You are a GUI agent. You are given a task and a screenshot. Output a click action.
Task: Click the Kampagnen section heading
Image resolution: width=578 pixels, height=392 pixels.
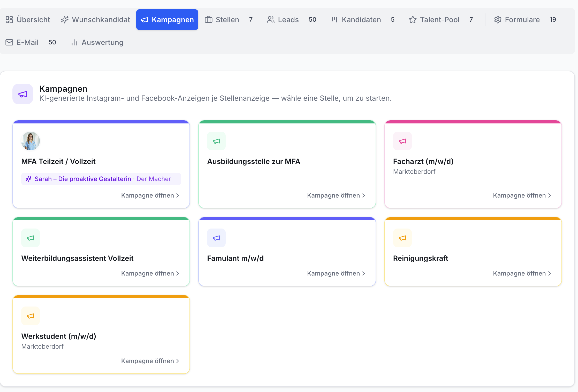pos(63,89)
